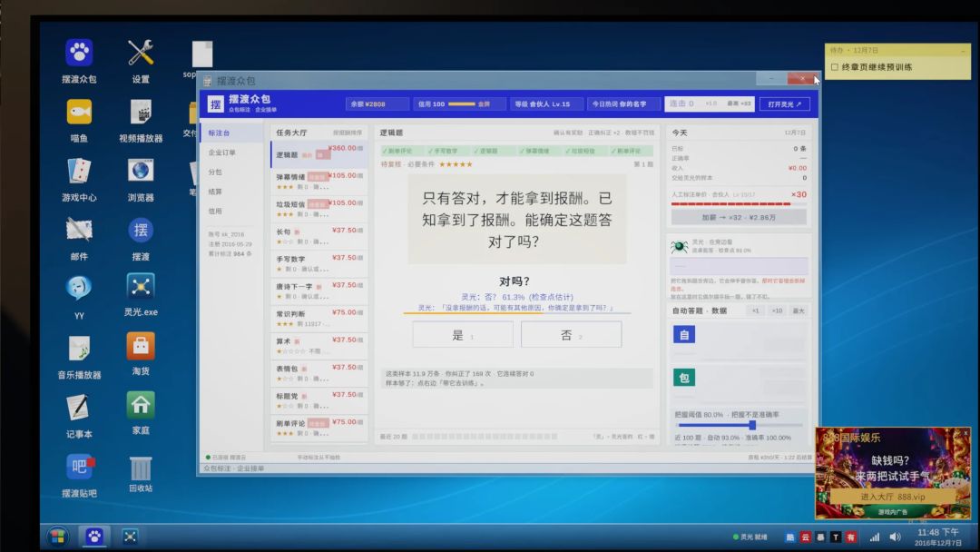This screenshot has width=980, height=552.
Task: Answer 是 to the logic question
Action: click(463, 335)
